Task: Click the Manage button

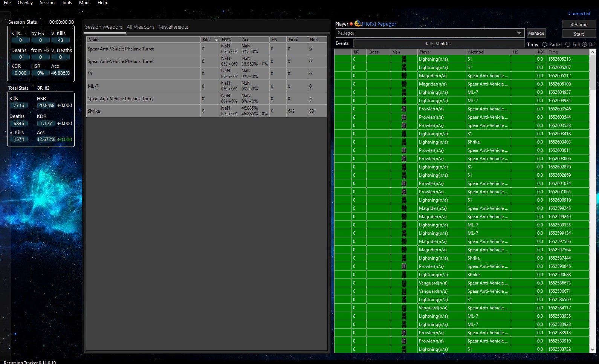Action: (x=536, y=33)
